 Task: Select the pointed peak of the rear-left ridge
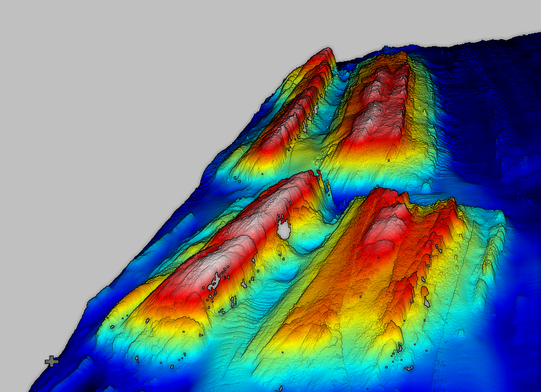coord(327,52)
